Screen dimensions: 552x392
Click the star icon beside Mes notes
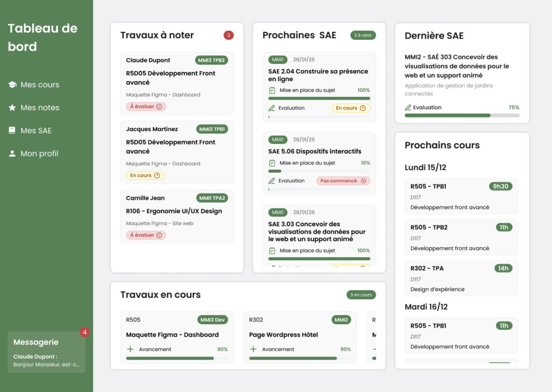pyautogui.click(x=12, y=108)
